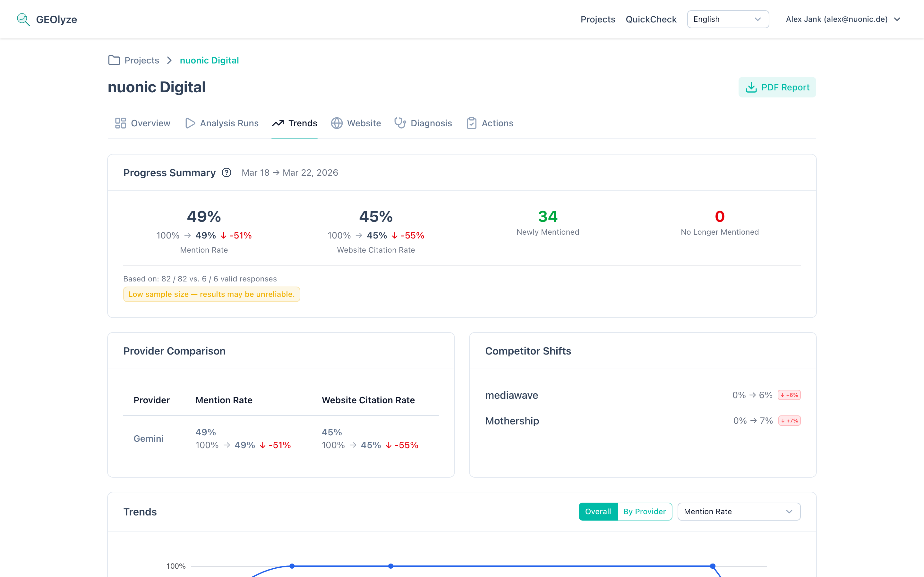This screenshot has width=924, height=577.
Task: Click the Website globe icon
Action: [x=336, y=123]
